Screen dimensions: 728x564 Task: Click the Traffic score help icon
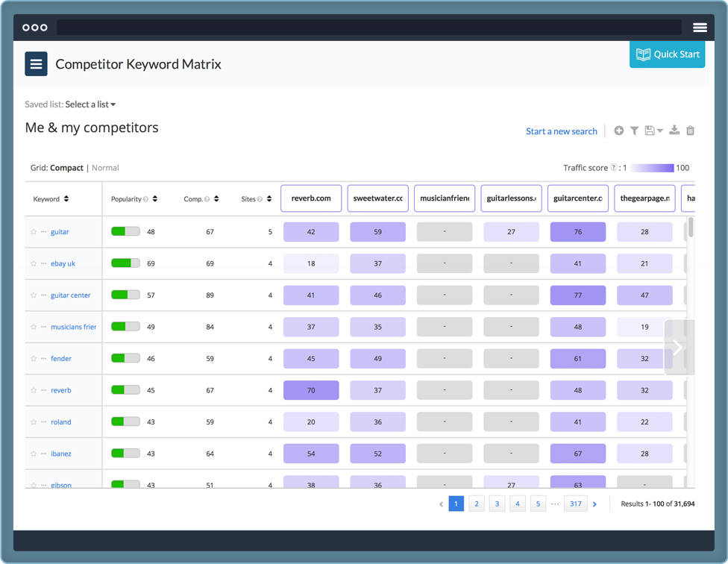(x=614, y=168)
